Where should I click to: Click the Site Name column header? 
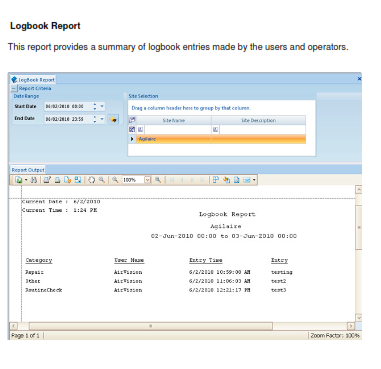tap(174, 120)
